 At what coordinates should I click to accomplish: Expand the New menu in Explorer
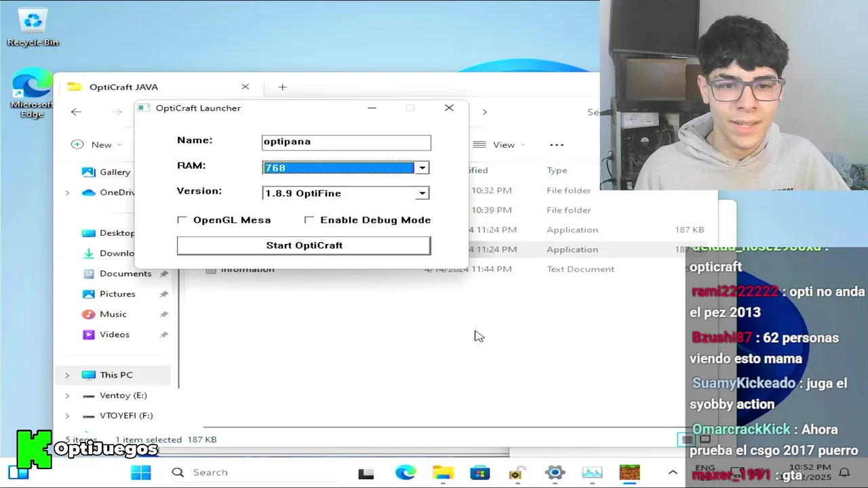click(96, 144)
